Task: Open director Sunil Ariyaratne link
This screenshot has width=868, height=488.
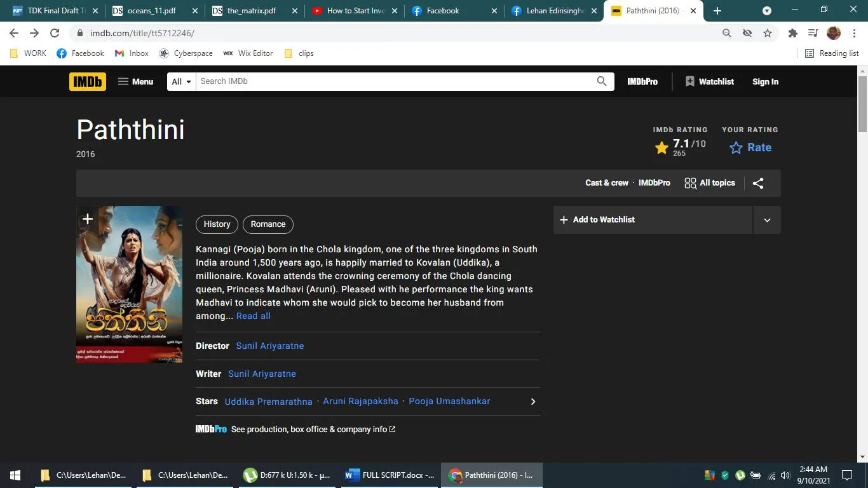Action: coord(270,346)
